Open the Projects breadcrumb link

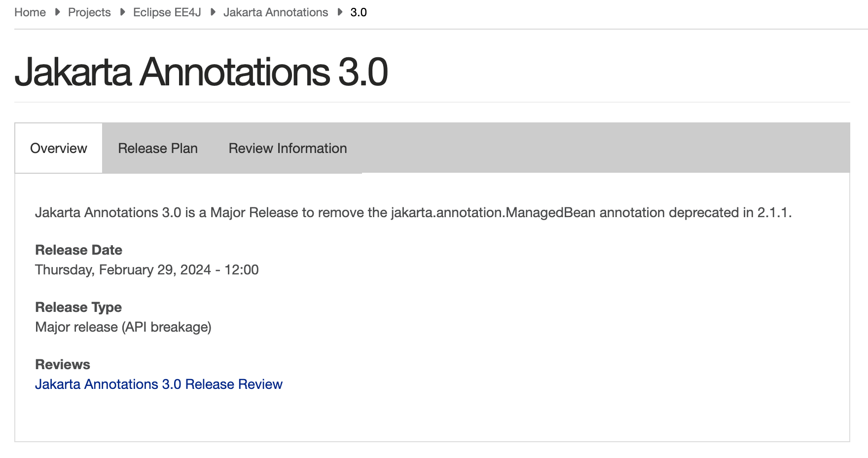pos(89,12)
